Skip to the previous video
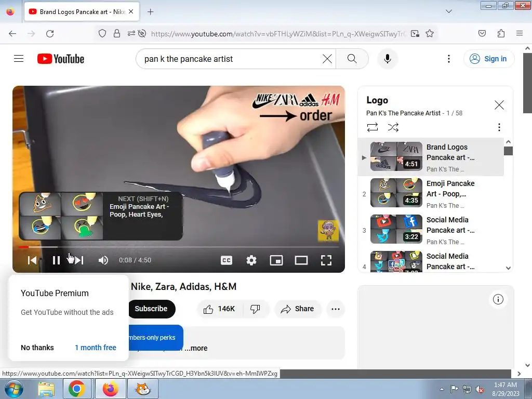The width and height of the screenshot is (532, 399). 32,260
